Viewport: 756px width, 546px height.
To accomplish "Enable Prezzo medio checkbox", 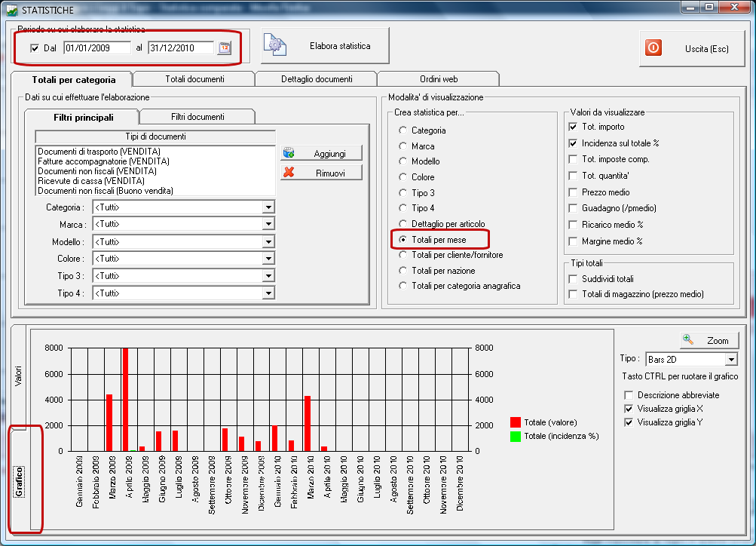I will pyautogui.click(x=573, y=192).
